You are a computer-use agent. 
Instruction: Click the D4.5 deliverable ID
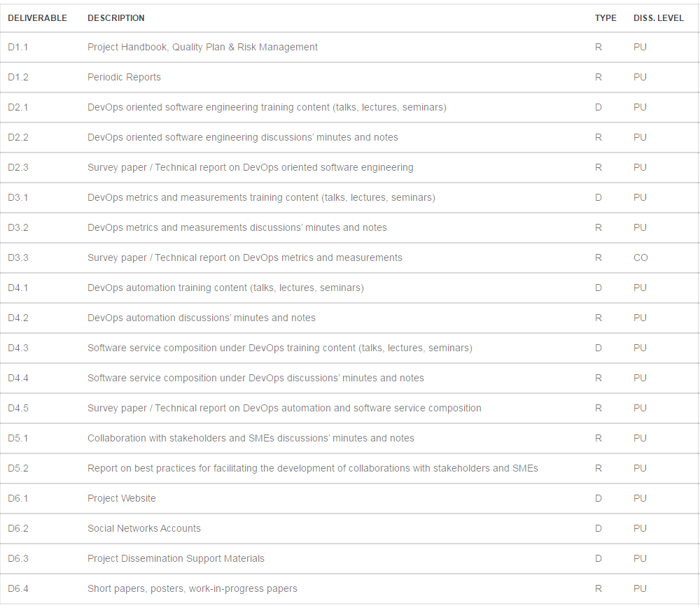[x=18, y=409]
